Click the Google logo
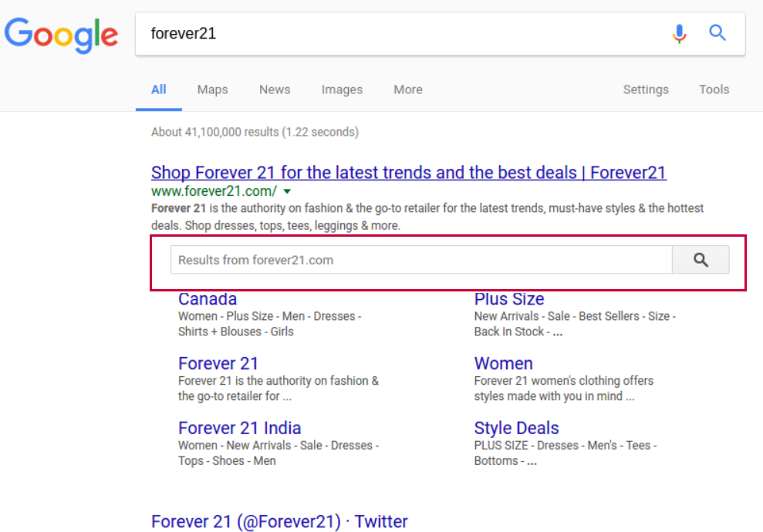The width and height of the screenshot is (763, 532). tap(61, 35)
